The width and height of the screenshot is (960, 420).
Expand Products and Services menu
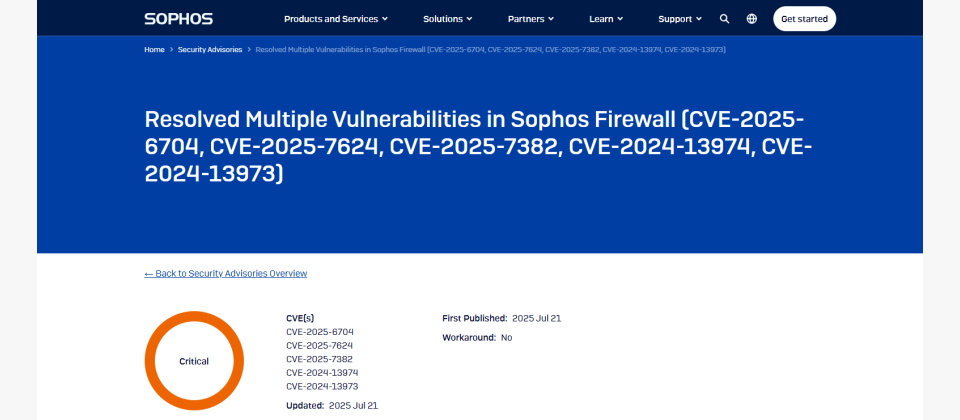click(336, 19)
